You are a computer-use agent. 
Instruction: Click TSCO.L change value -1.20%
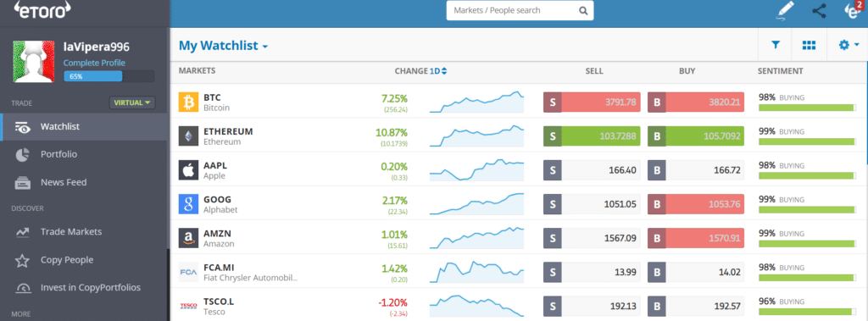(x=393, y=302)
